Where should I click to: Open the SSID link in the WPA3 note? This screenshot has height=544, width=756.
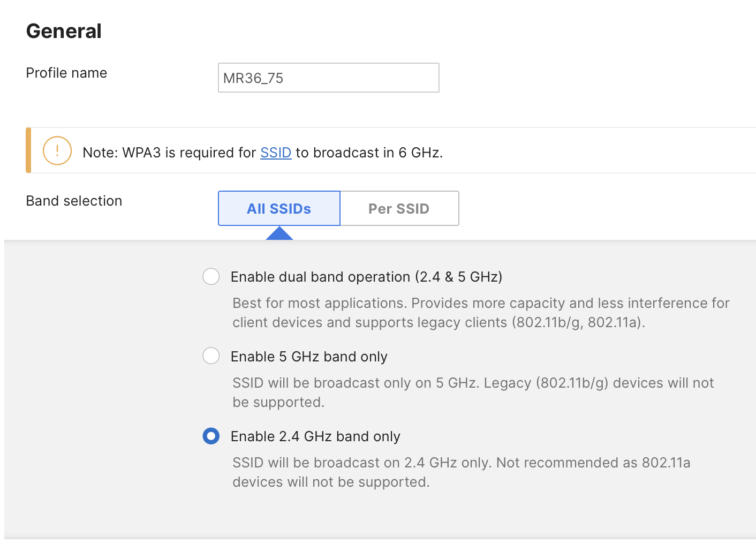276,153
